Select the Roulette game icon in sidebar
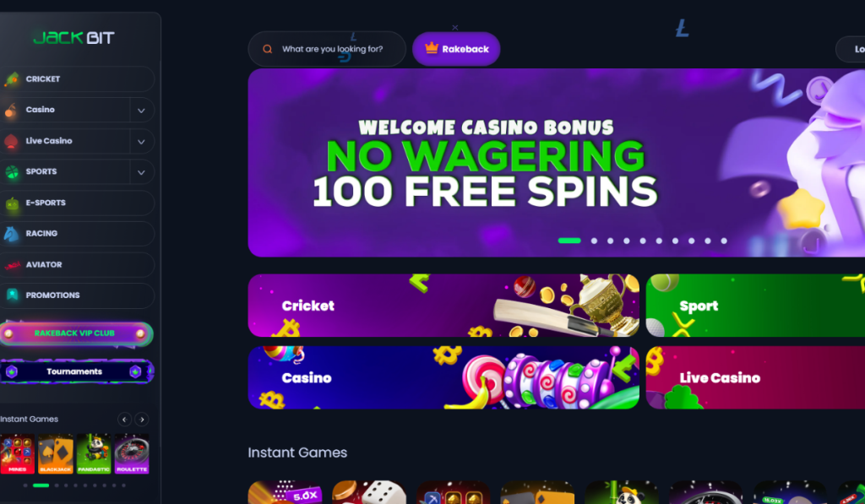The width and height of the screenshot is (865, 504). click(132, 454)
